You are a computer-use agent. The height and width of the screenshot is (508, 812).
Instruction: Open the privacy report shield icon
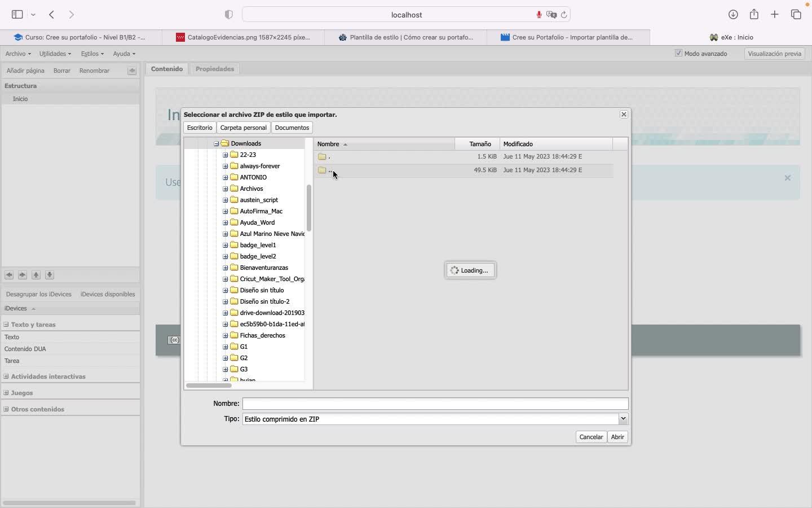point(228,15)
